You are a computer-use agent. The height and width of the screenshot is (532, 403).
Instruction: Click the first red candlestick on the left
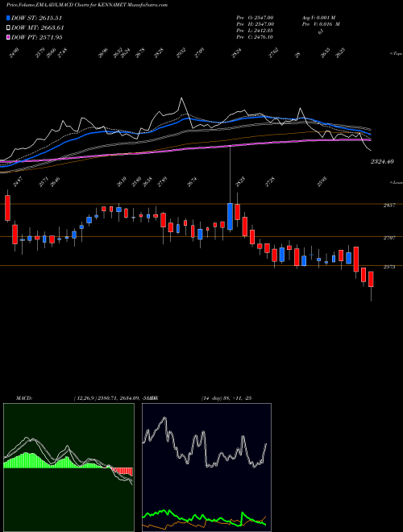coord(8,208)
